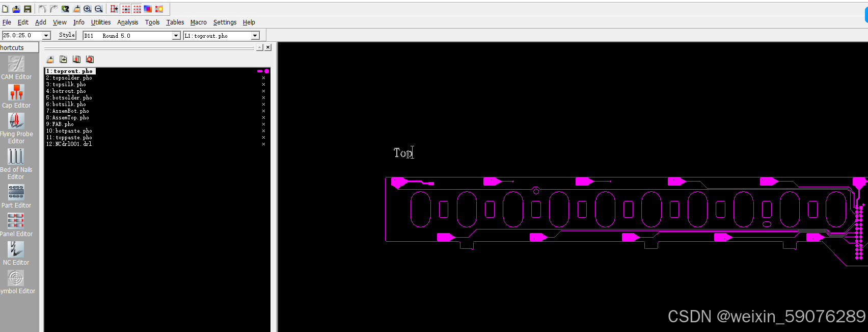Open the Macro menu
The width and height of the screenshot is (868, 332).
[x=198, y=22]
